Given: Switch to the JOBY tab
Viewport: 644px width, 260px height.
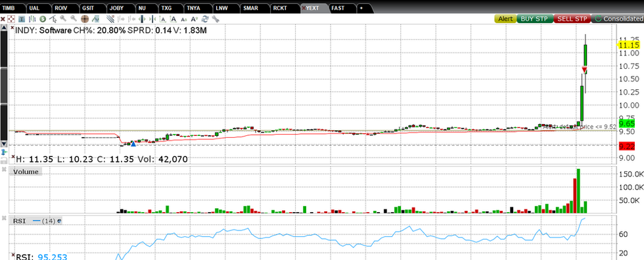Looking at the screenshot, I should point(117,8).
